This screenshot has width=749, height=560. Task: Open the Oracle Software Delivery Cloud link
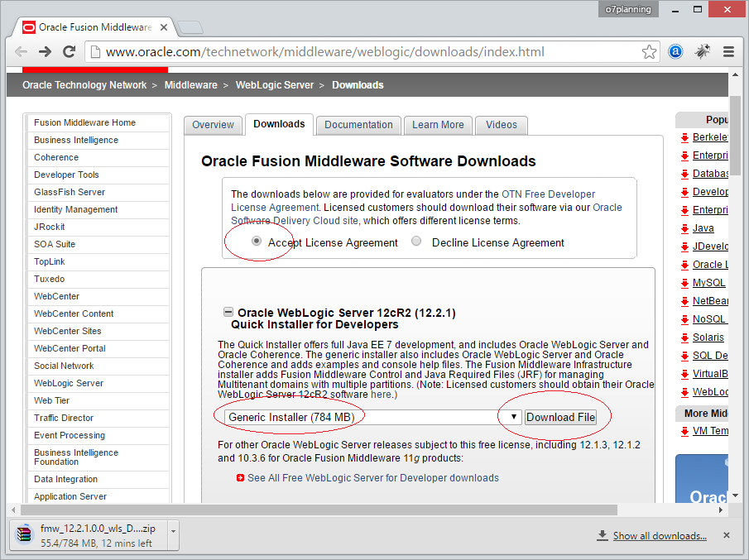426,214
